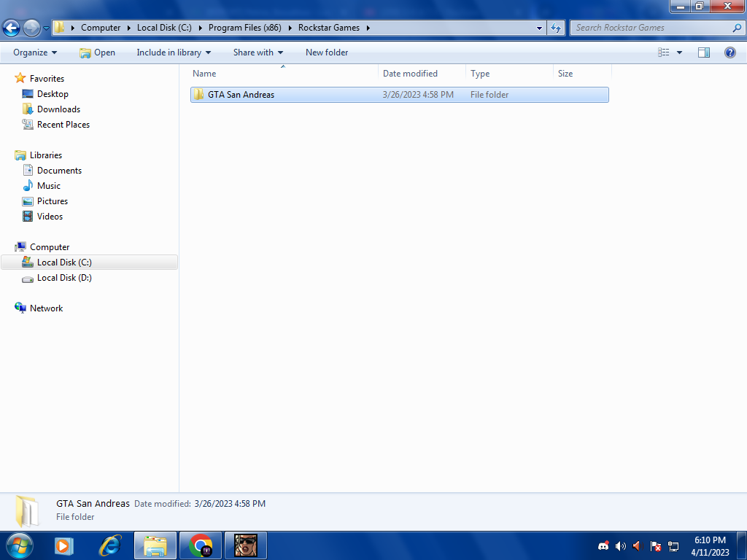This screenshot has height=560, width=747.
Task: Click the red muted speaker tray icon
Action: [638, 546]
